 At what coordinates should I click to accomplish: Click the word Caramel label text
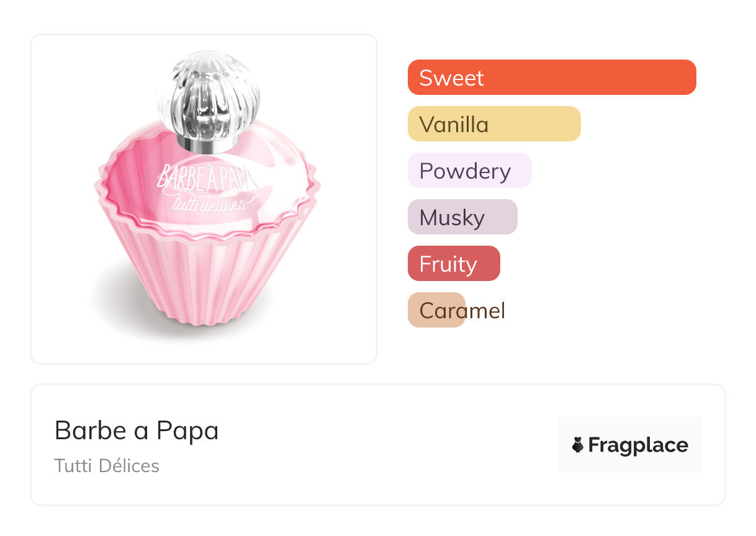(462, 310)
